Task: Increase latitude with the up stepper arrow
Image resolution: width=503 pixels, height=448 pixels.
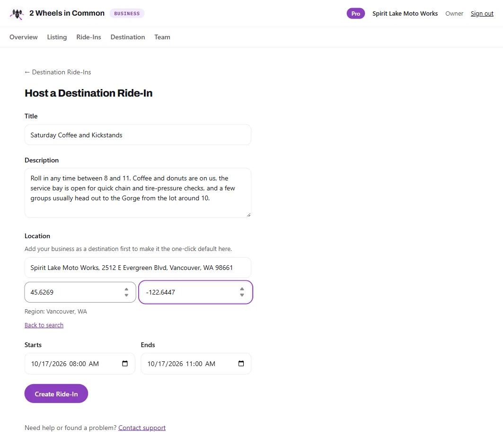Action: [x=126, y=289]
